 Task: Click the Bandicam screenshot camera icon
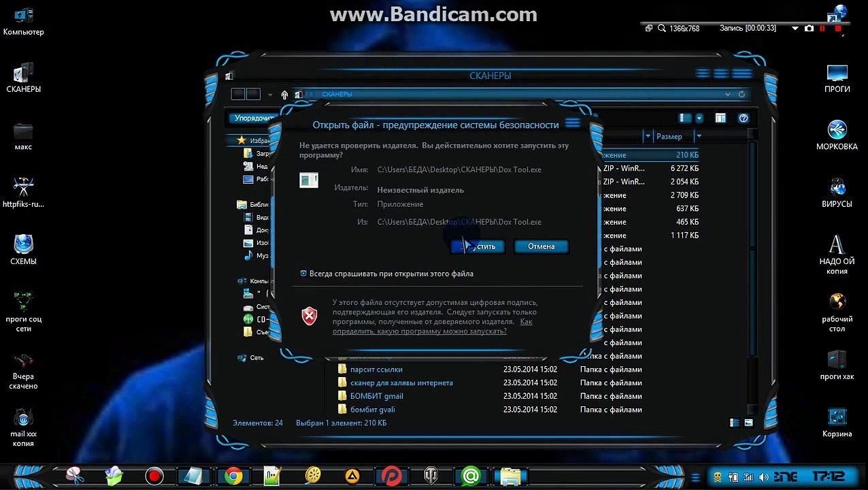click(809, 29)
